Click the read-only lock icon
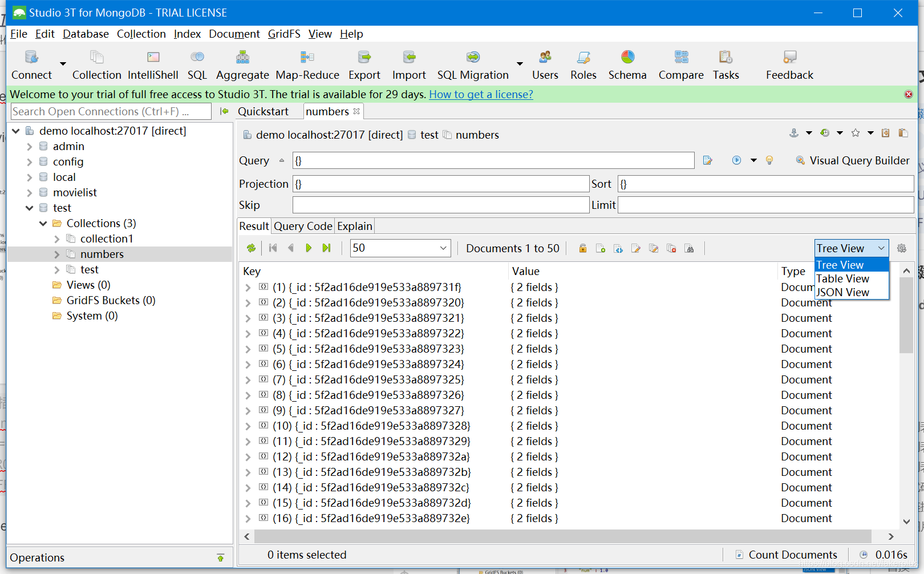Viewport: 924px width, 574px height. (x=582, y=248)
